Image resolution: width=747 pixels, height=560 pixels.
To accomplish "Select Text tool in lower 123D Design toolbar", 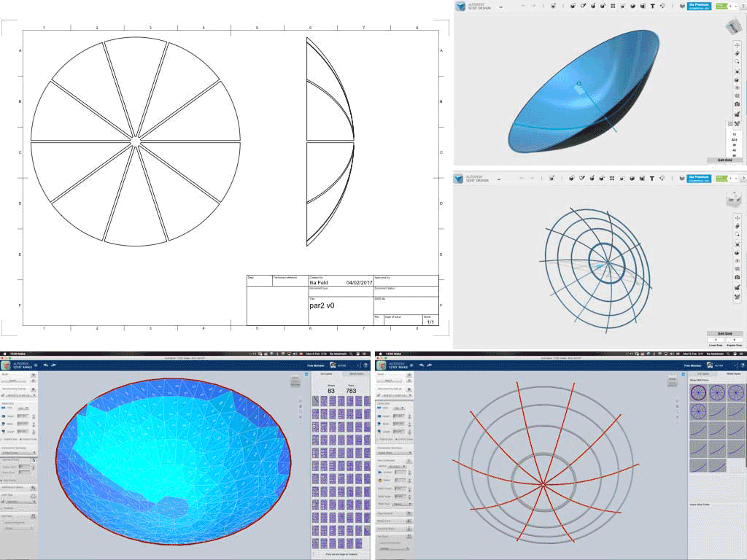I will click(x=651, y=179).
